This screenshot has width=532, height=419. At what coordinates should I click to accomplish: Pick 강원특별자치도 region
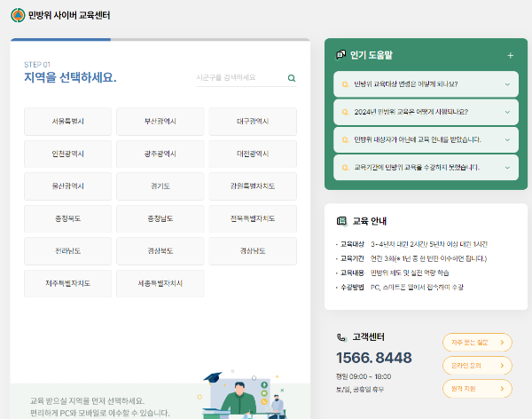point(253,186)
